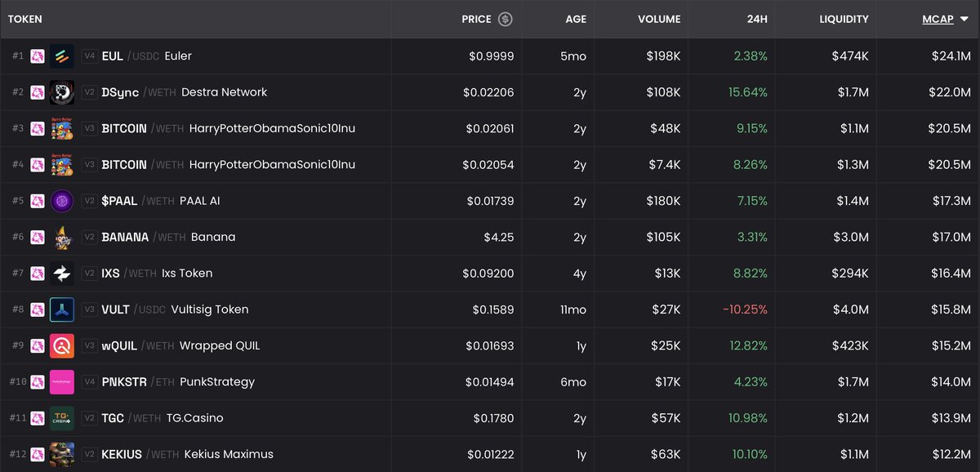Click the Wrapped QUIL token name
Viewport: 980px width, 472px height.
tap(220, 345)
